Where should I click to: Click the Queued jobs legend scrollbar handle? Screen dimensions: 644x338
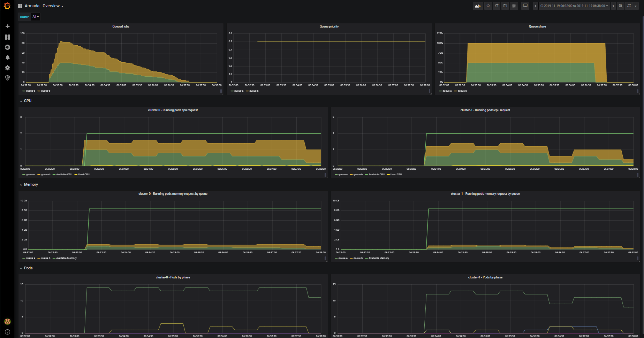click(x=221, y=91)
